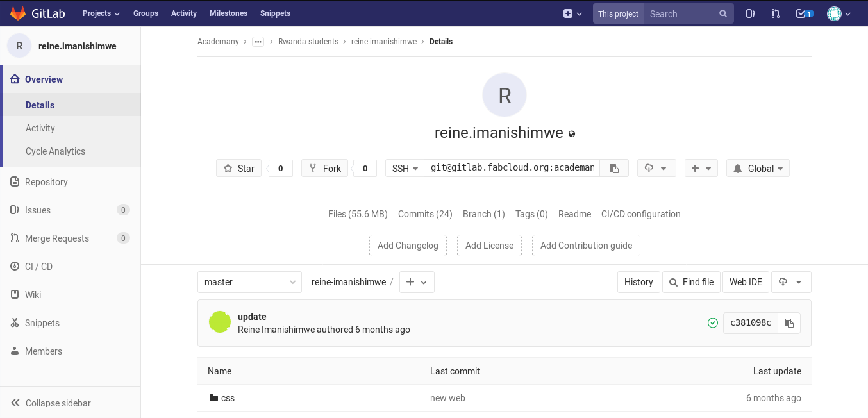Open Members from the sidebar
868x418 pixels.
[43, 351]
